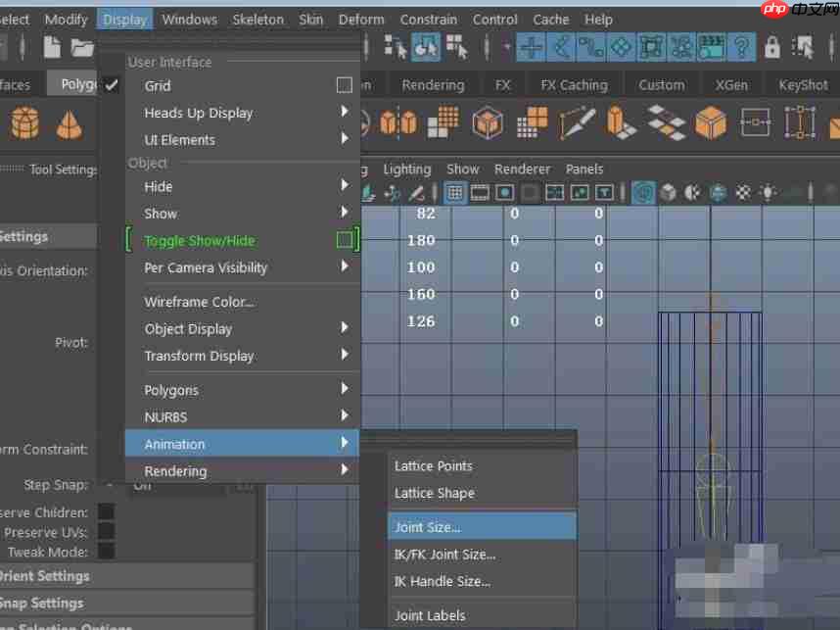Click the heads-up value 126

(x=421, y=321)
